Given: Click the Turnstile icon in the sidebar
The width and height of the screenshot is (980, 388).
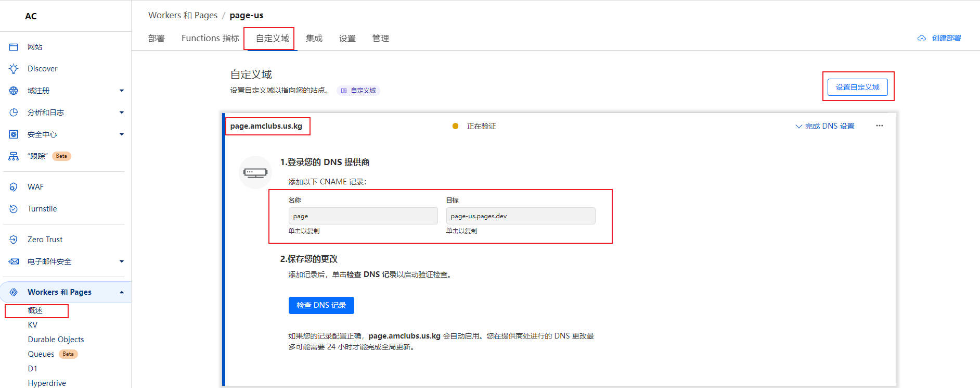Looking at the screenshot, I should (x=14, y=209).
